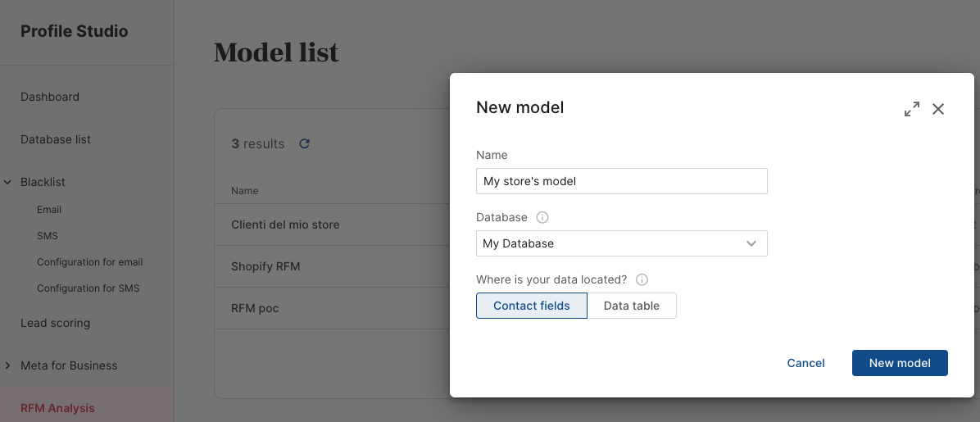Select the Data table option
This screenshot has height=422, width=980.
[632, 306]
